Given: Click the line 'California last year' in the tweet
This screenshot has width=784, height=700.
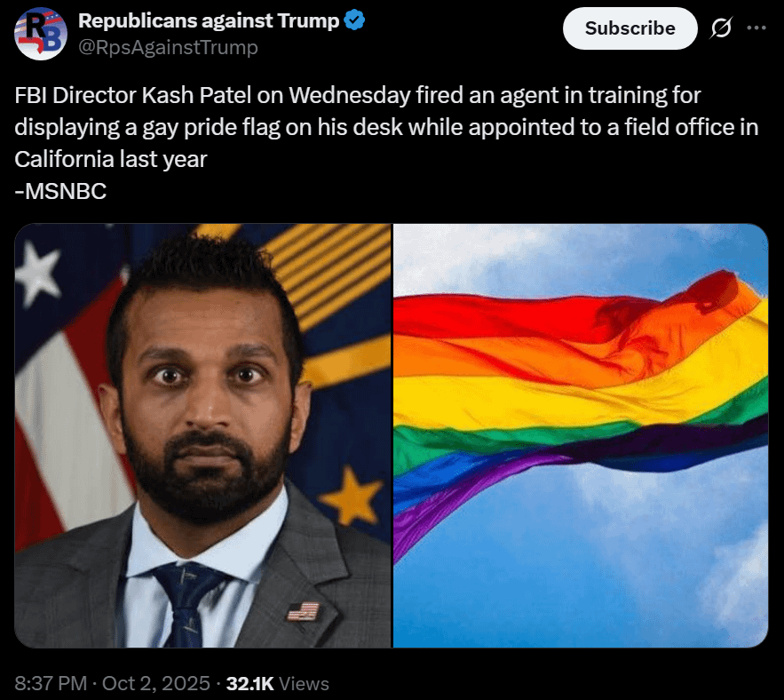Looking at the screenshot, I should [x=110, y=160].
